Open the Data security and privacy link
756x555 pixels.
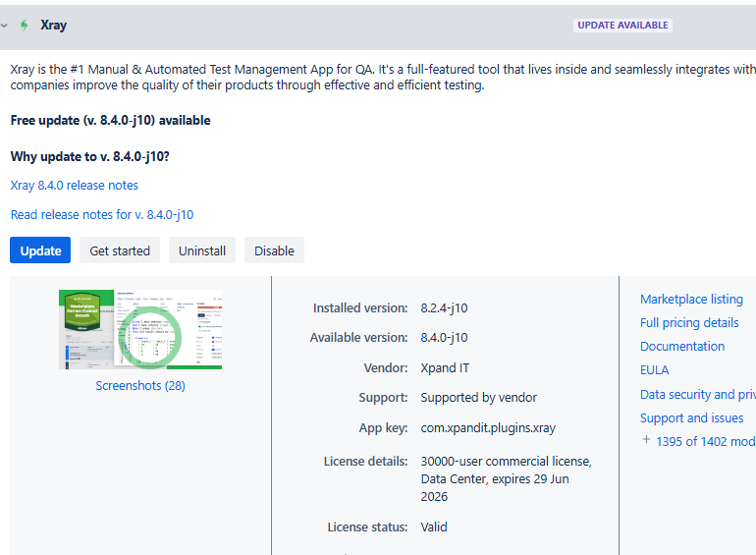point(697,394)
